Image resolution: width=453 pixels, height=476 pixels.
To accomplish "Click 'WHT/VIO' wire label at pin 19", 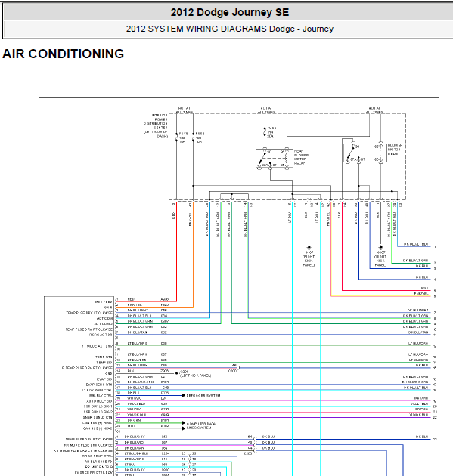I will click(134, 398).
